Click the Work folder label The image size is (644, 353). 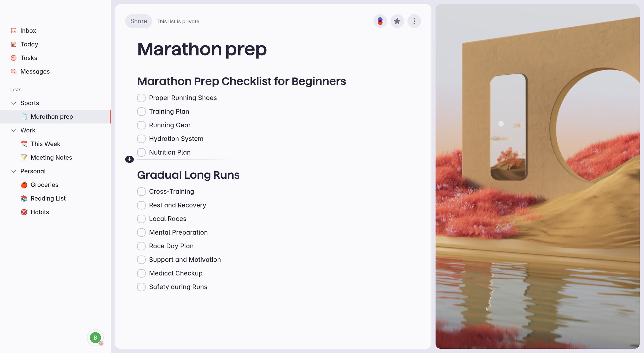pyautogui.click(x=28, y=130)
